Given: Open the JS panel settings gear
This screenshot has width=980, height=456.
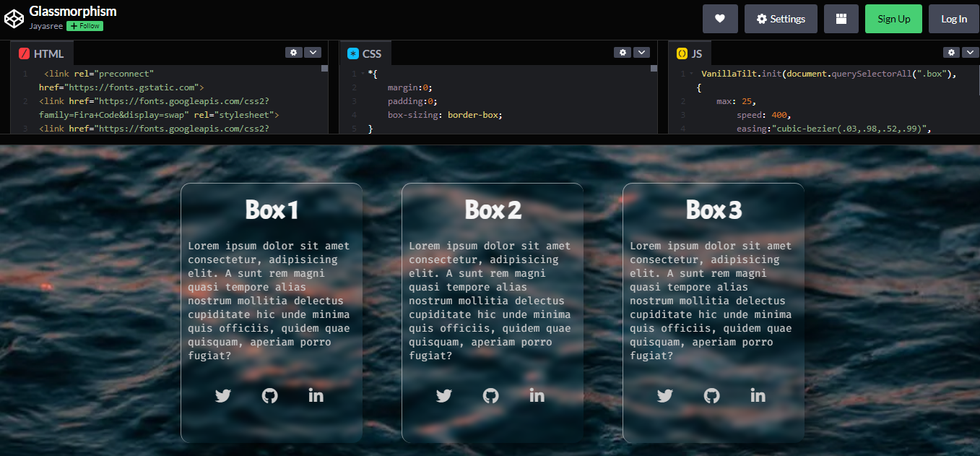Looking at the screenshot, I should point(951,52).
